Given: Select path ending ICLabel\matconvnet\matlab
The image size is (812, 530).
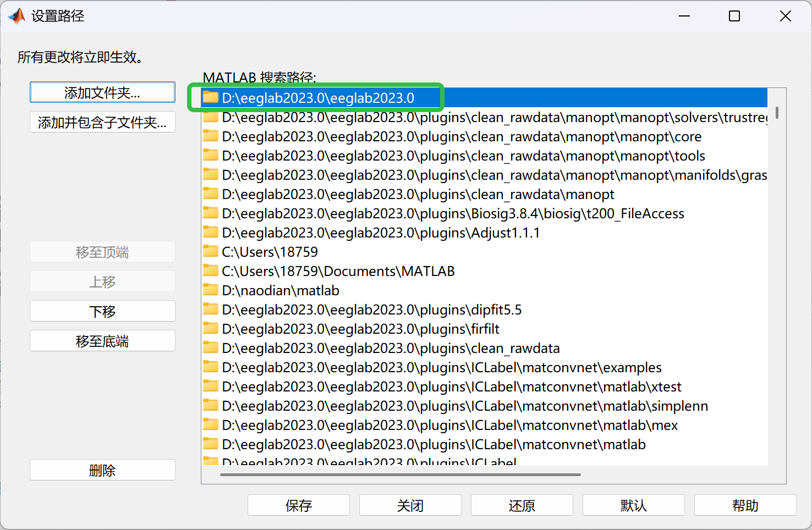Looking at the screenshot, I should [485, 444].
